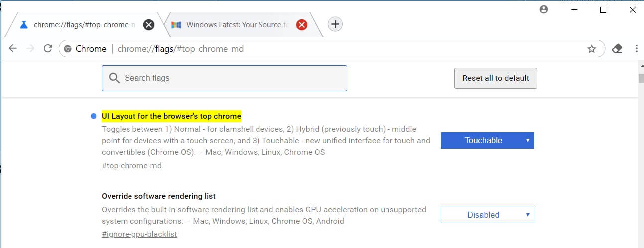Screen dimensions: 644x248
Task: Reload the current page
Action: (48, 48)
